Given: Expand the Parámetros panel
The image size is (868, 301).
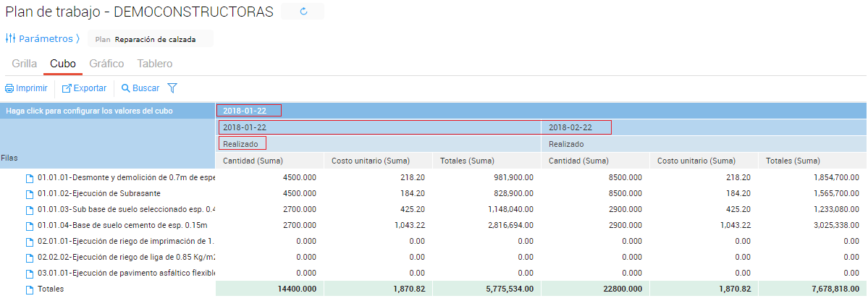Looking at the screenshot, I should pos(42,38).
